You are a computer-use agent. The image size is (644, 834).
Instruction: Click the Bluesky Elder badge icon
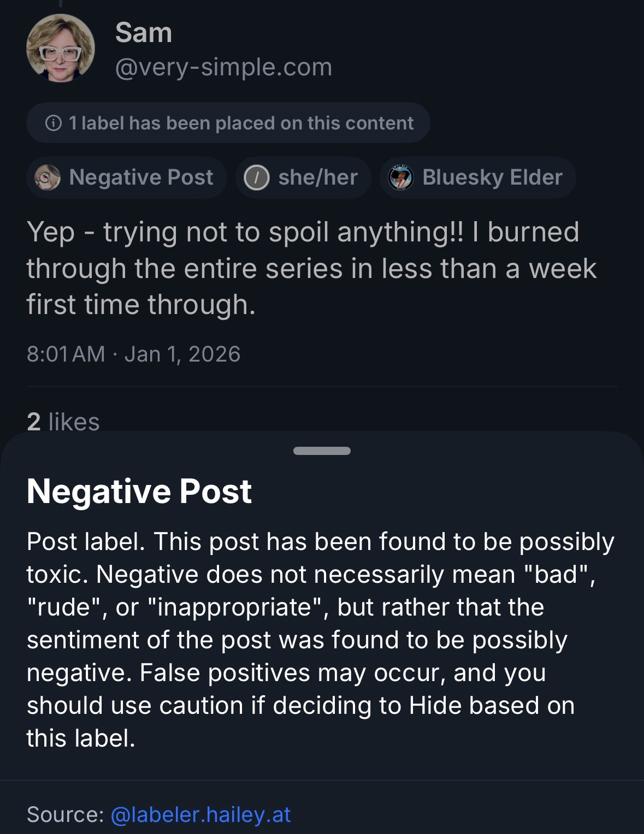(x=400, y=178)
